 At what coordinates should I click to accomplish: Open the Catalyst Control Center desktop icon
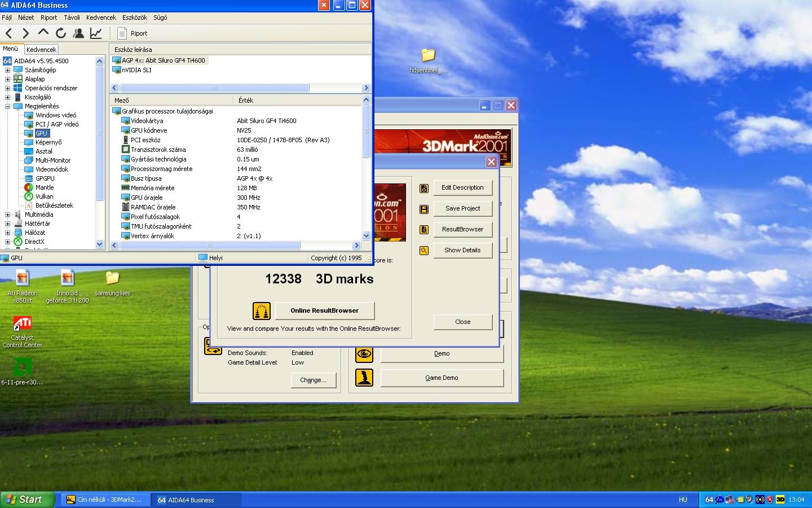coord(22,332)
